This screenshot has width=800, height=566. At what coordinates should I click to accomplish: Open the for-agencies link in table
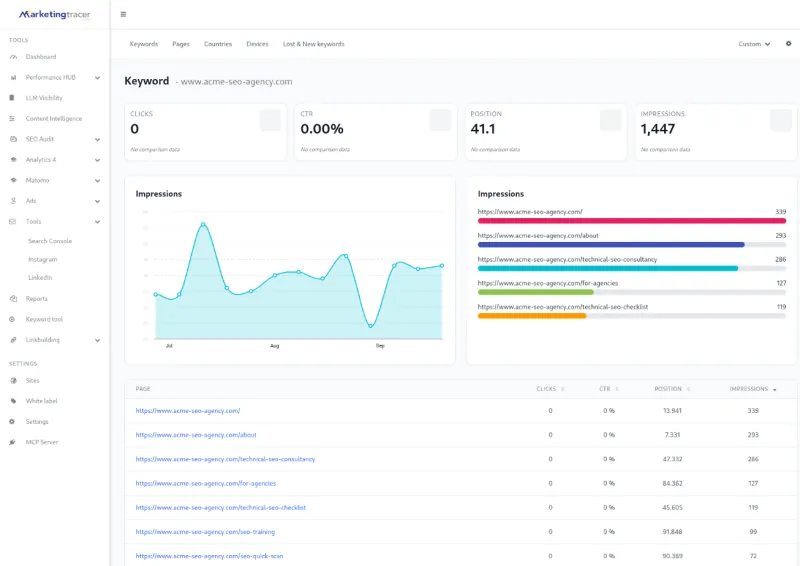pos(206,483)
